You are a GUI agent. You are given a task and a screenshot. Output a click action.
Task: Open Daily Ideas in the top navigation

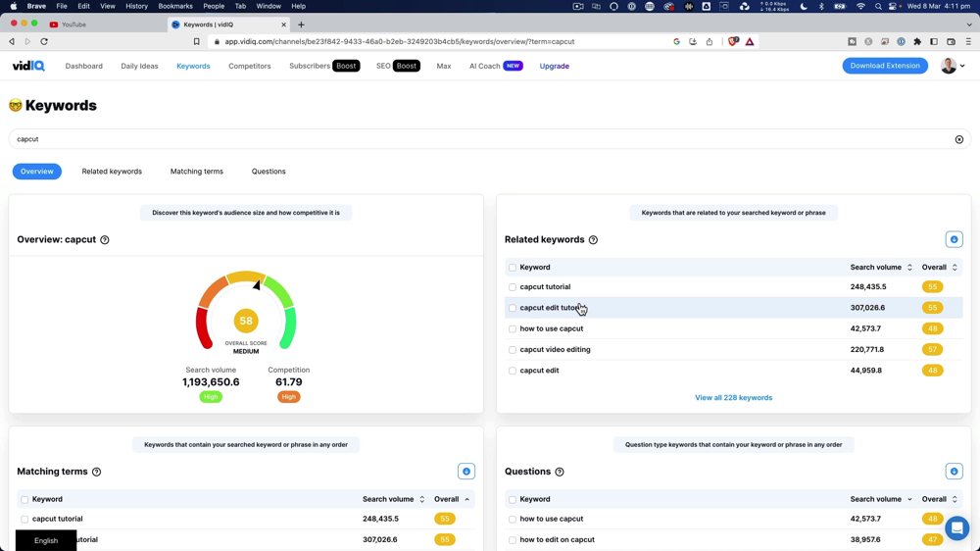[139, 66]
